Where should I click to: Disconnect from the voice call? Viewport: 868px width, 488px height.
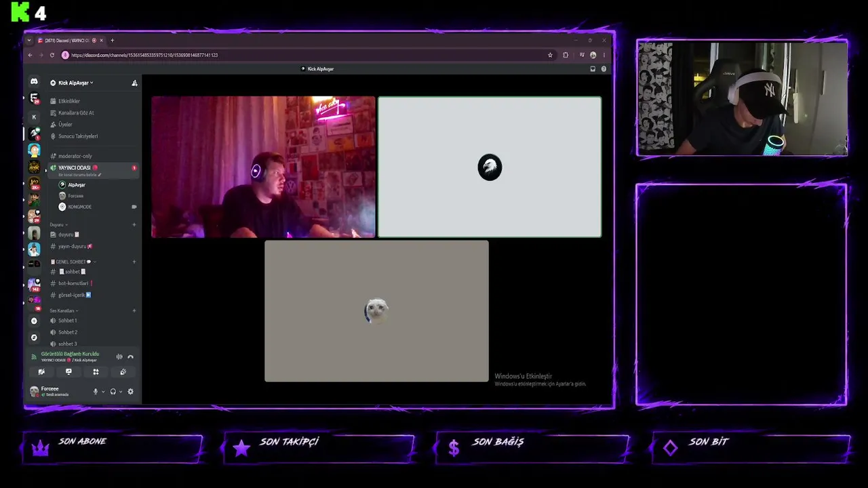tap(130, 357)
